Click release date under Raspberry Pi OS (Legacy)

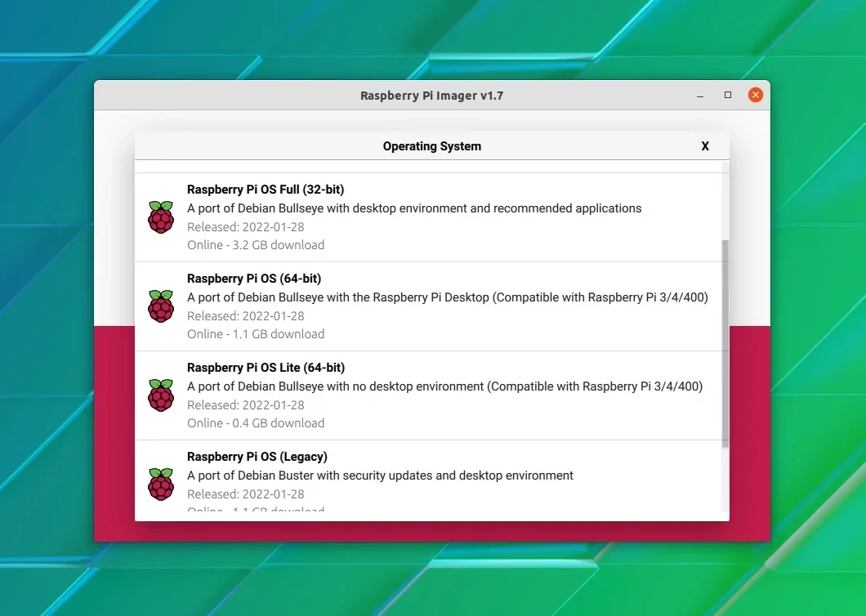tap(246, 494)
